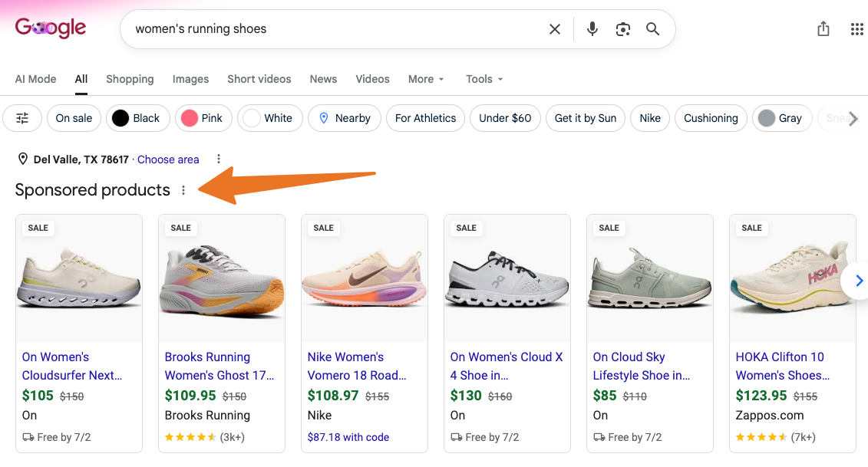Go to Short videos tab
Viewport: 868px width, 467px height.
[x=259, y=78]
